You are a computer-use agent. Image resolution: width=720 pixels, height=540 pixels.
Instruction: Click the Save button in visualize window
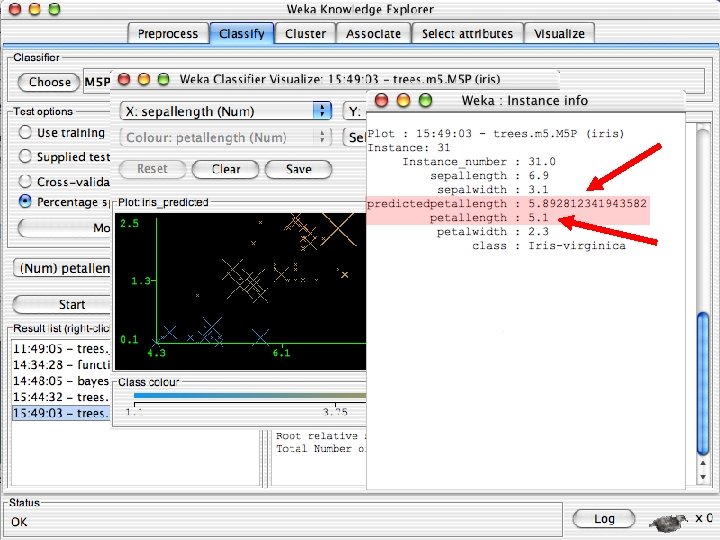pos(298,169)
